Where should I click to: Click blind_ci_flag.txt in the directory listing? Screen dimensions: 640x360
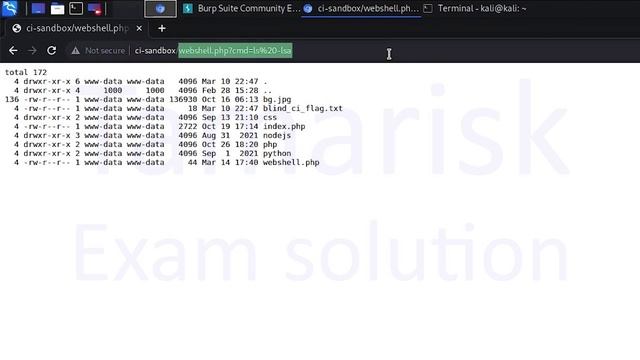pyautogui.click(x=303, y=108)
